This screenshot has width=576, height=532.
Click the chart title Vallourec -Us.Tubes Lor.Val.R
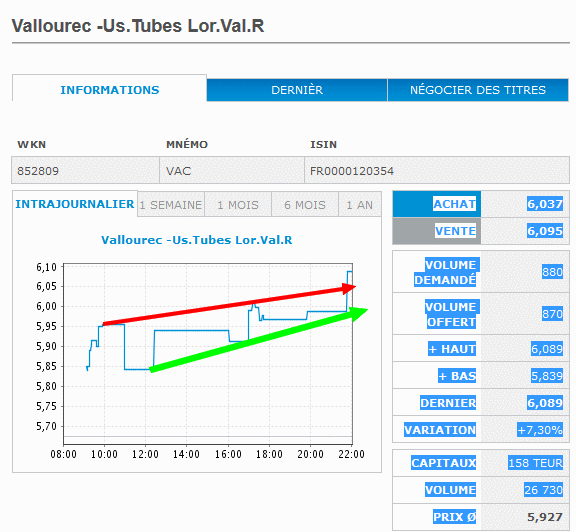(197, 240)
